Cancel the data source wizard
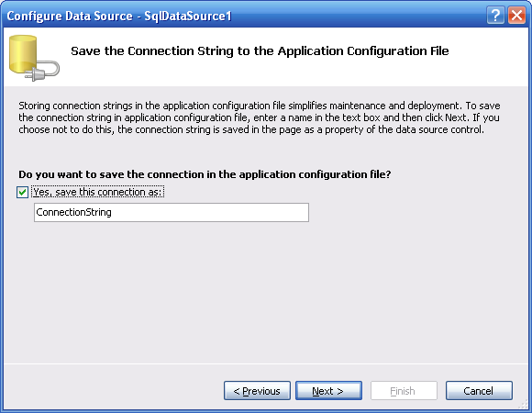 [x=479, y=391]
